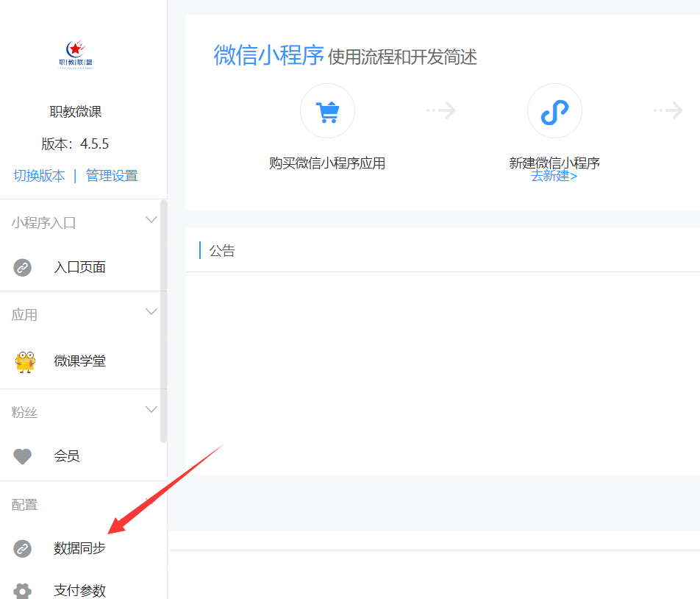Open the 管理设置 link
700x599 pixels.
pyautogui.click(x=112, y=176)
